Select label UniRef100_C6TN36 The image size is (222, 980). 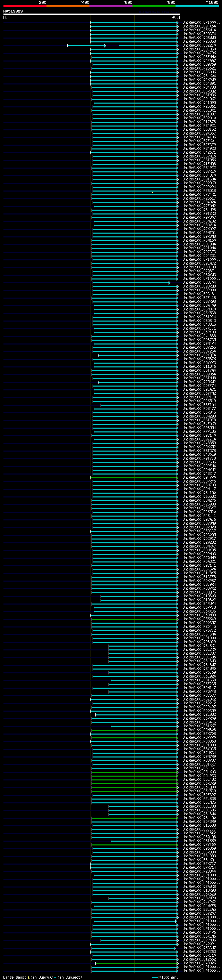point(199,95)
